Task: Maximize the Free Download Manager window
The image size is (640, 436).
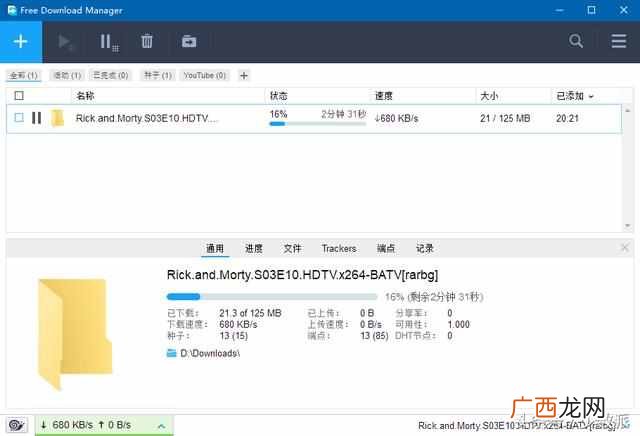Action: tap(591, 10)
